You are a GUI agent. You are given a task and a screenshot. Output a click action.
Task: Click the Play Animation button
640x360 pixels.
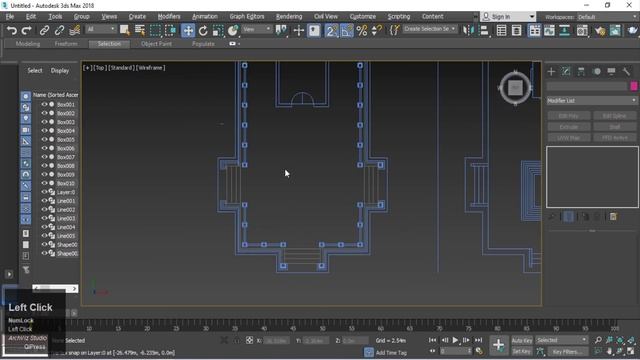pyautogui.click(x=455, y=340)
